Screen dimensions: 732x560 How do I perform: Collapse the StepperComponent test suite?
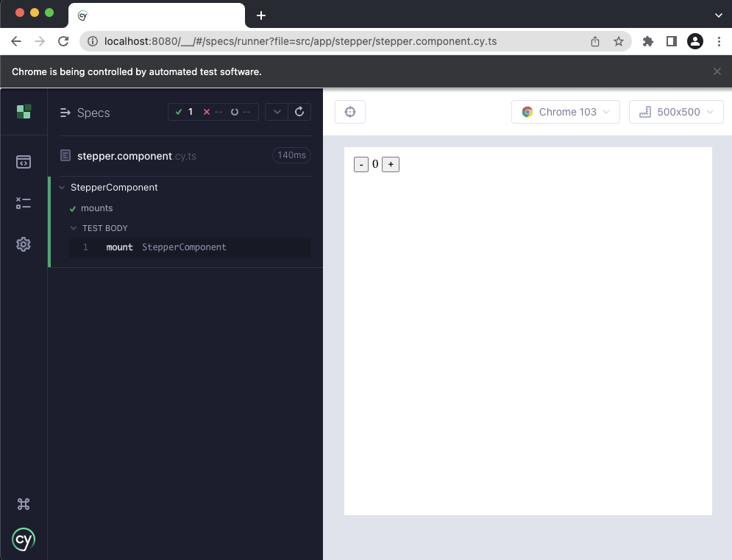(63, 188)
